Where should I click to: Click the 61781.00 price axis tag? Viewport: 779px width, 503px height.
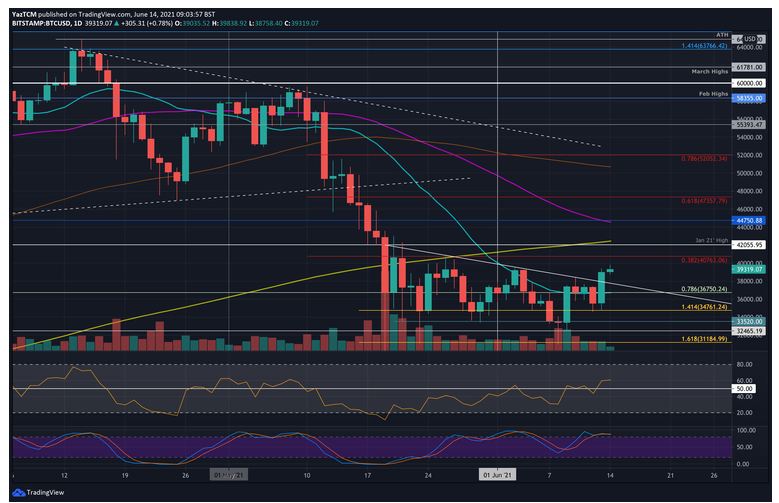coord(749,67)
